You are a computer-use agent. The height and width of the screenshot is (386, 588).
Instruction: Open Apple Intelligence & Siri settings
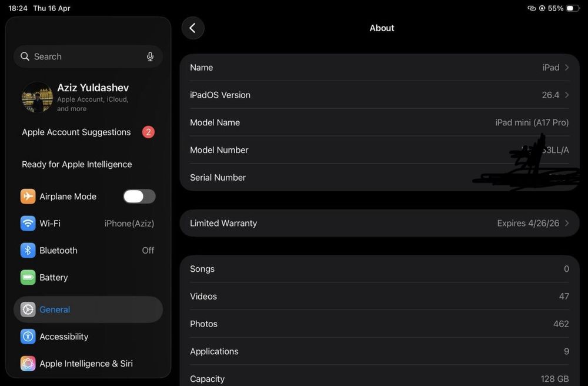click(x=88, y=364)
